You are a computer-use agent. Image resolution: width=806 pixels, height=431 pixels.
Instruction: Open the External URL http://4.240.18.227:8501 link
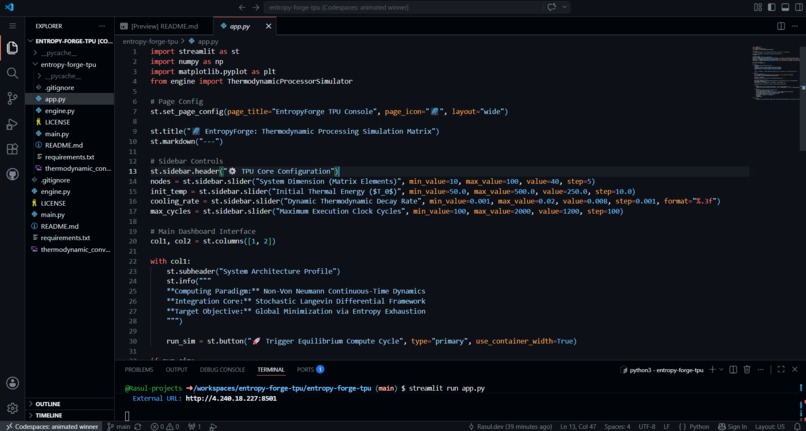click(231, 399)
